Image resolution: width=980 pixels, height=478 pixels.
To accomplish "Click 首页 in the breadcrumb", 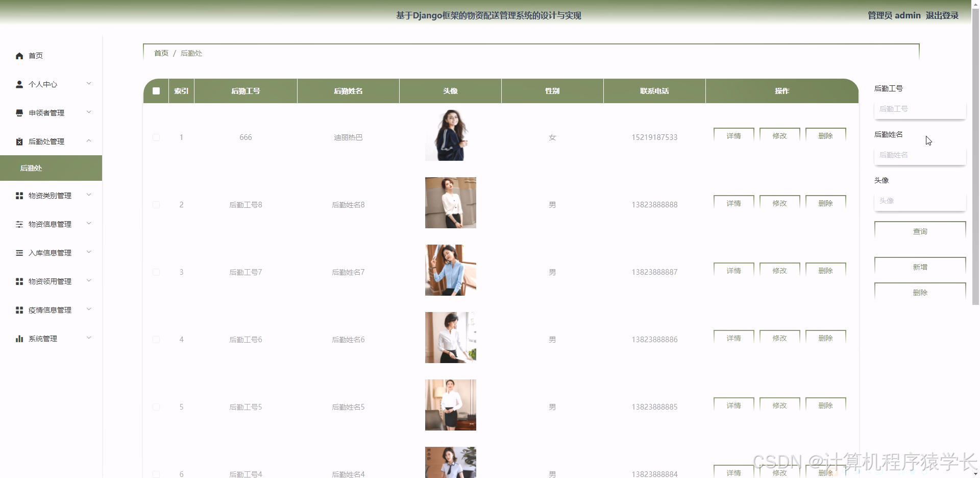I will (161, 53).
